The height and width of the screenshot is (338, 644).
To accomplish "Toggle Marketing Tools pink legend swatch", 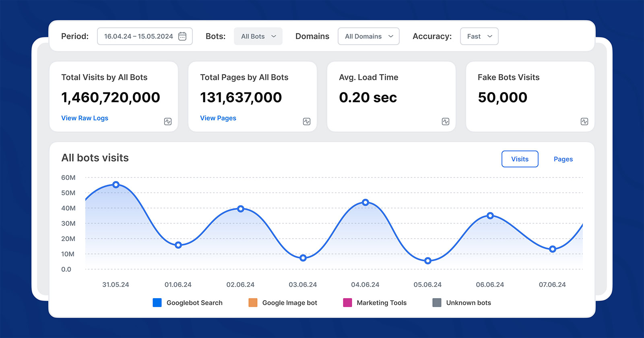I will (x=347, y=303).
